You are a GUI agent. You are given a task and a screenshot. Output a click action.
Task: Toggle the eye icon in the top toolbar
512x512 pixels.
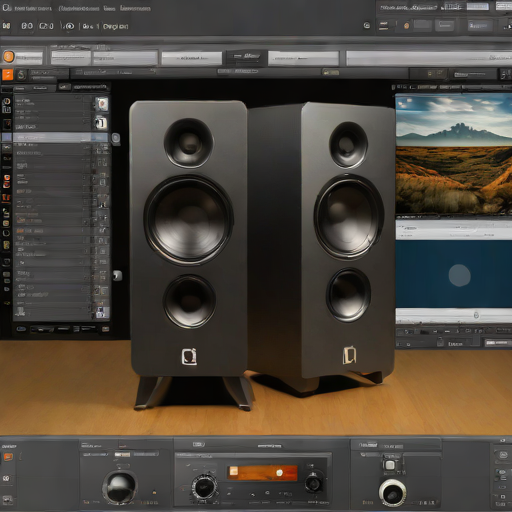(x=69, y=26)
